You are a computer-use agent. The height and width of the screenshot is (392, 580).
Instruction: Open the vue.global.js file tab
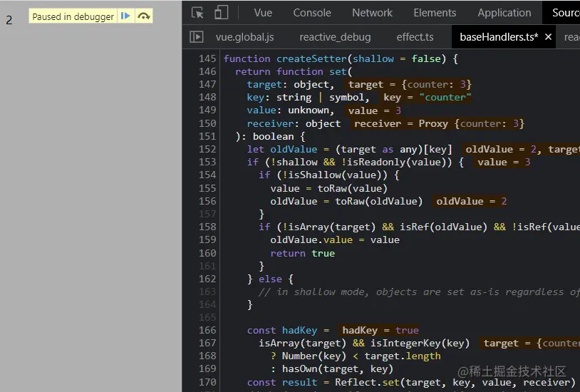click(x=244, y=37)
